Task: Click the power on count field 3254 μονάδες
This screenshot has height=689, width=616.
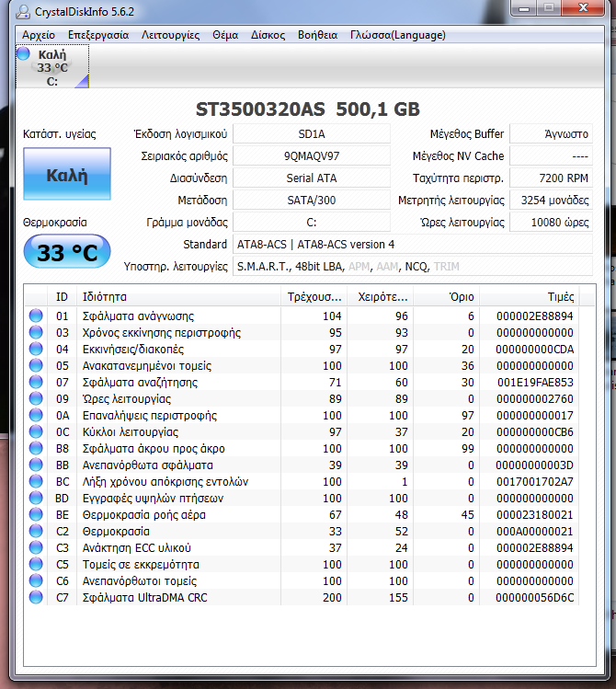Action: [x=551, y=200]
